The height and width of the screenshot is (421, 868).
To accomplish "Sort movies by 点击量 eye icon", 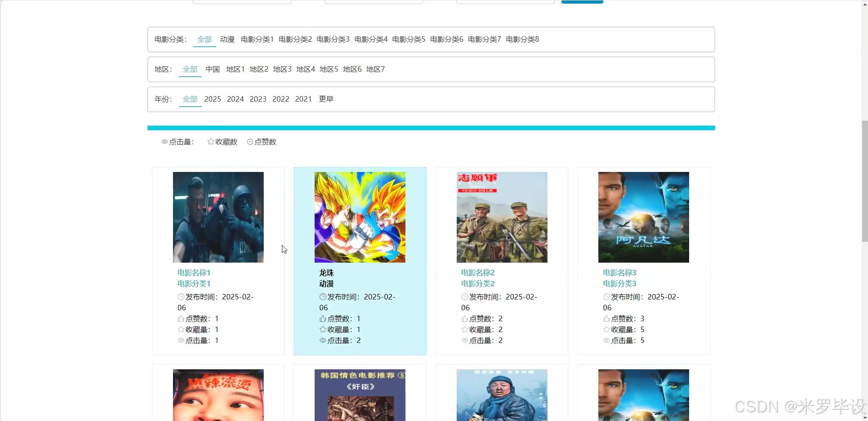I will point(165,142).
